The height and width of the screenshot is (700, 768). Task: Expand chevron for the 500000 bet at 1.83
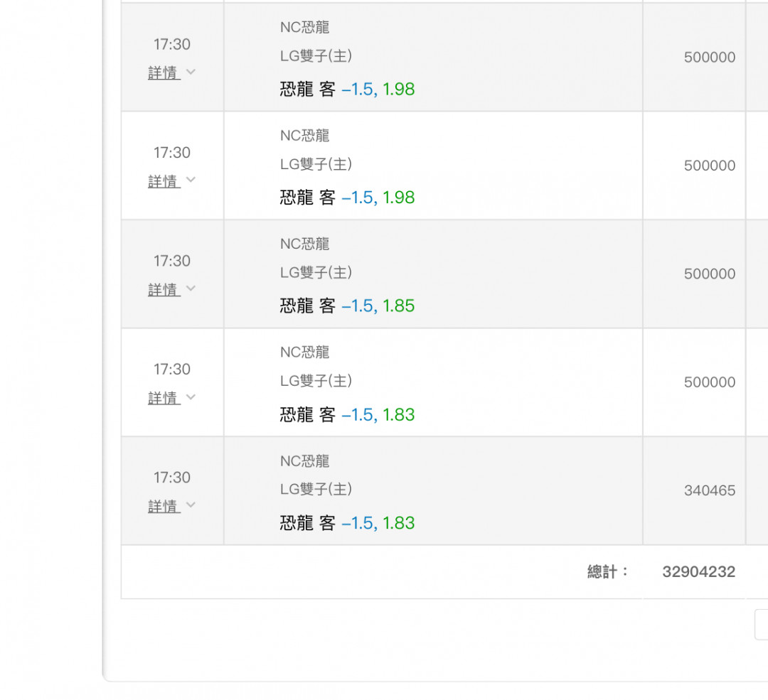[191, 397]
